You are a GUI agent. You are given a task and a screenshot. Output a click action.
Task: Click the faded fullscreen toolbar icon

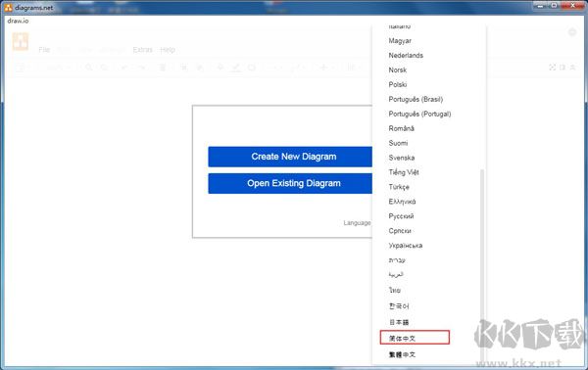point(552,67)
